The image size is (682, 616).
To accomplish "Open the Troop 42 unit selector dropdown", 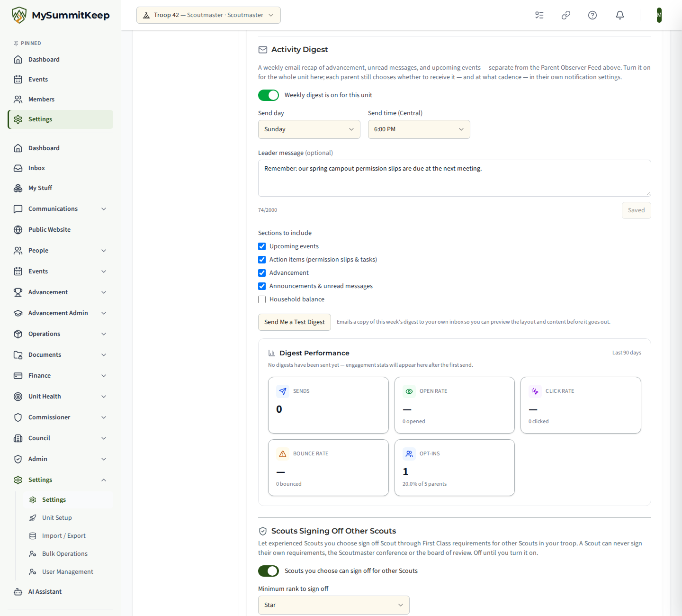I will [x=208, y=15].
